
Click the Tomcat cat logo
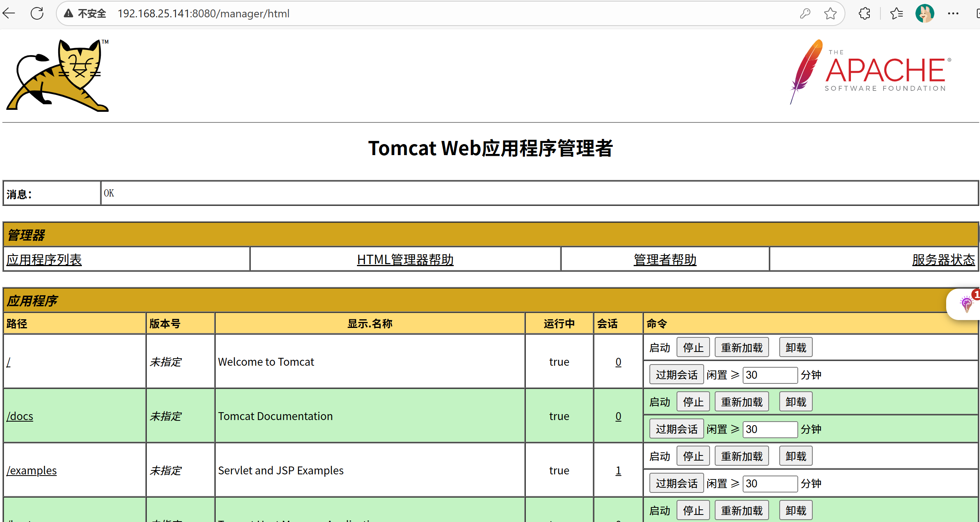tap(58, 75)
